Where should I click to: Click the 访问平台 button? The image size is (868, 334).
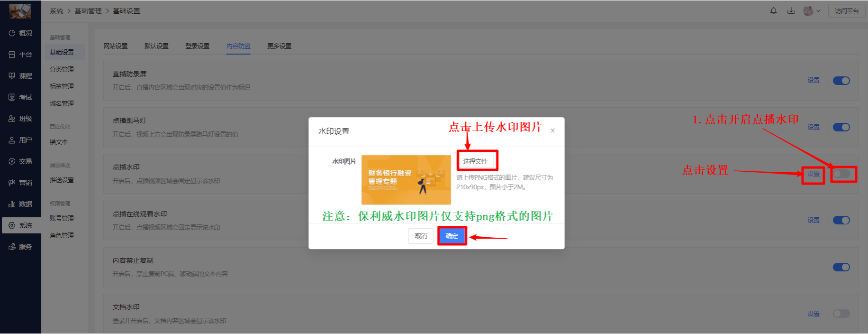[847, 11]
